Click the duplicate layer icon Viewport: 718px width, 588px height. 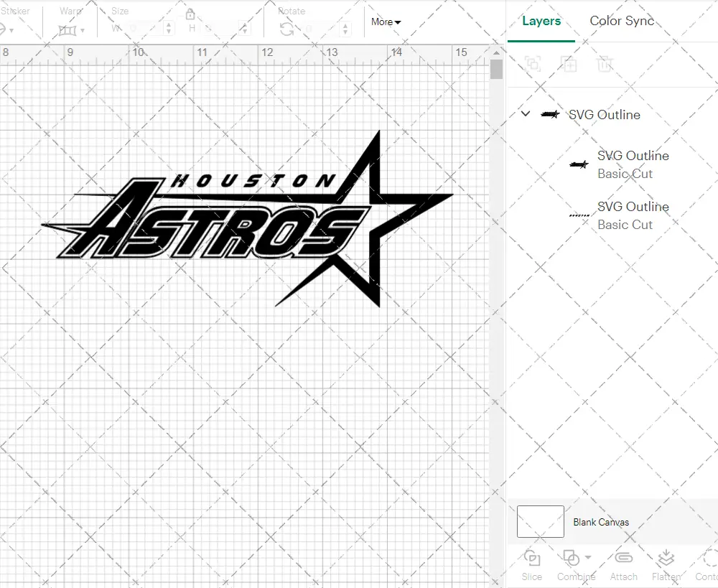point(569,64)
